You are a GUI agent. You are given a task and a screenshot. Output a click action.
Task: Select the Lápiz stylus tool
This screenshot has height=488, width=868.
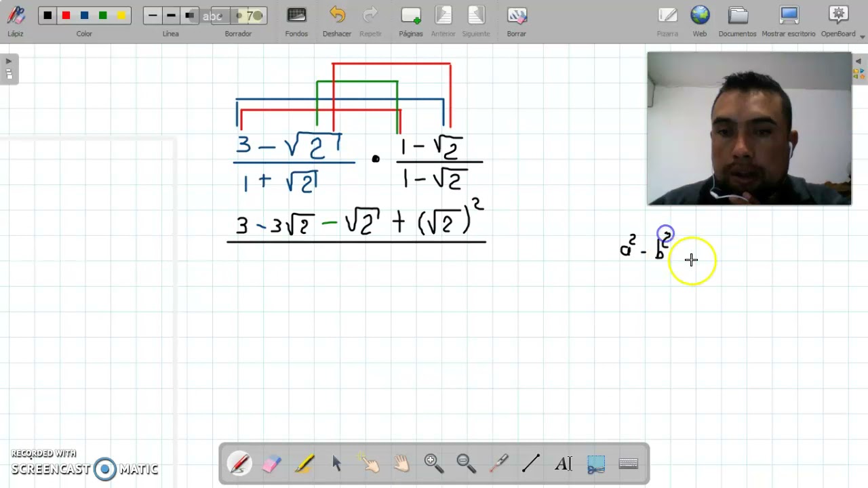15,20
